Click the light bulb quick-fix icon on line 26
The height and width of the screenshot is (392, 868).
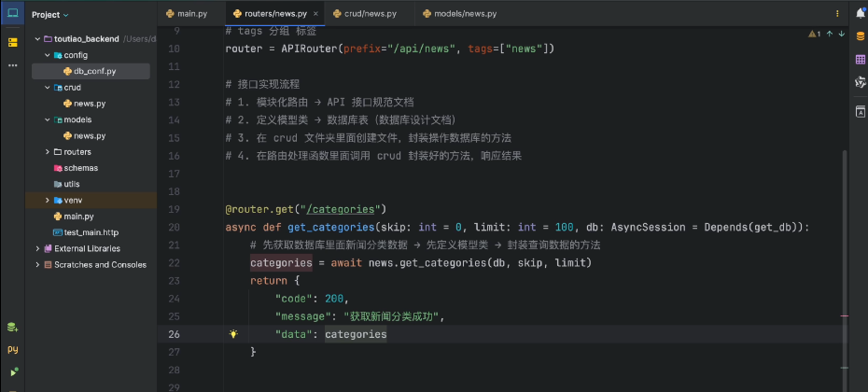233,334
